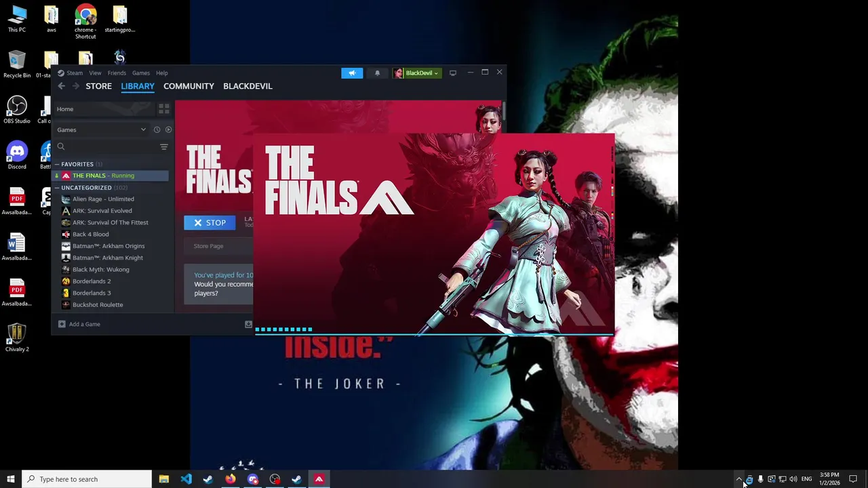This screenshot has height=488, width=868.
Task: Open the aws folder on desktop
Action: click(52, 19)
